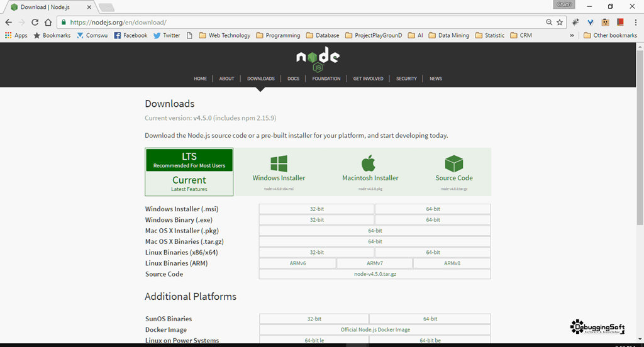Open DOWNLOADS in site navigation
644x347 pixels.
click(x=261, y=79)
